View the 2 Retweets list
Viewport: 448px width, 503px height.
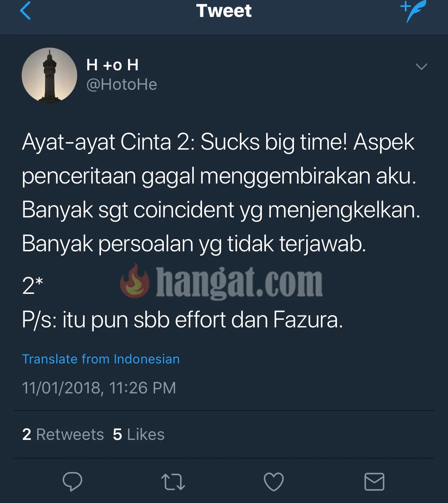coord(63,434)
